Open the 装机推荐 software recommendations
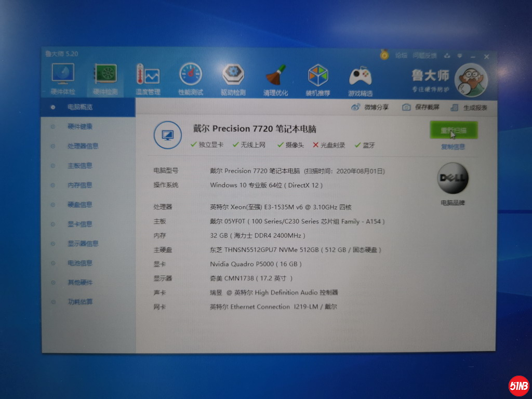This screenshot has width=532, height=399. point(318,80)
